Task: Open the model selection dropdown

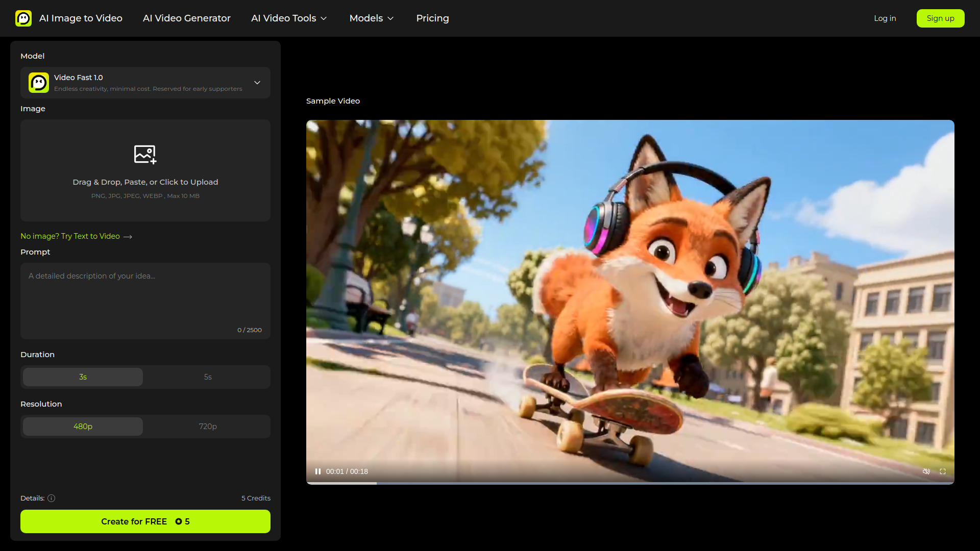Action: [257, 83]
